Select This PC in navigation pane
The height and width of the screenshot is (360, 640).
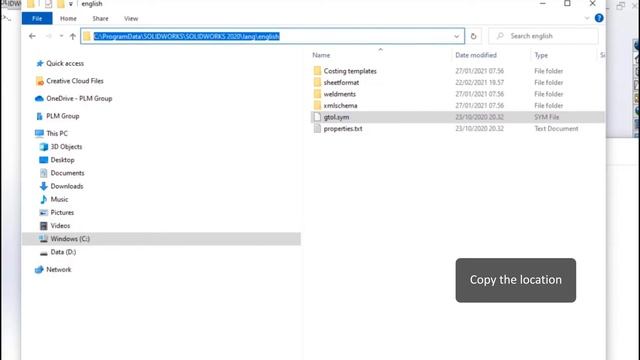tap(57, 134)
